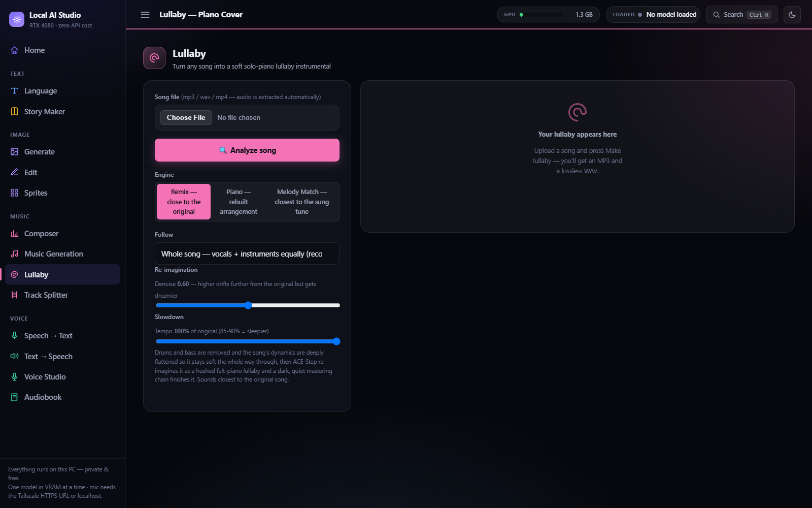Image resolution: width=812 pixels, height=508 pixels.
Task: Click the 'RTX 4080 · zero API cost' text
Action: (61, 25)
